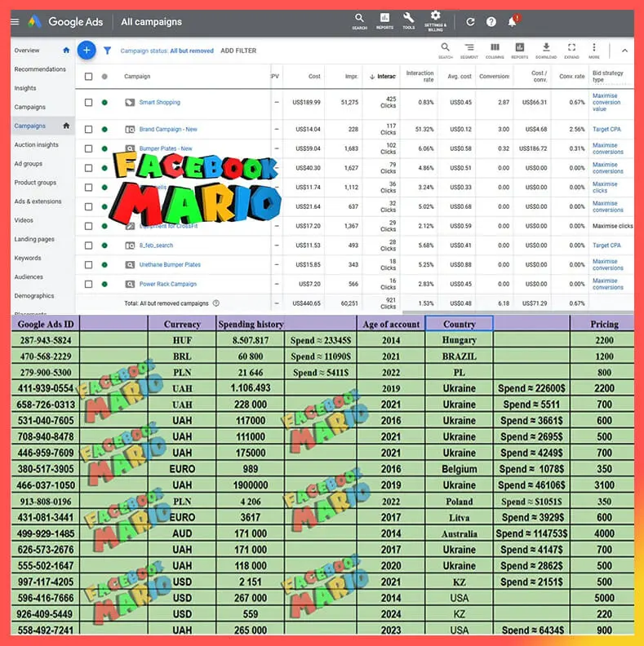Search the table with magnifier icon

446,51
